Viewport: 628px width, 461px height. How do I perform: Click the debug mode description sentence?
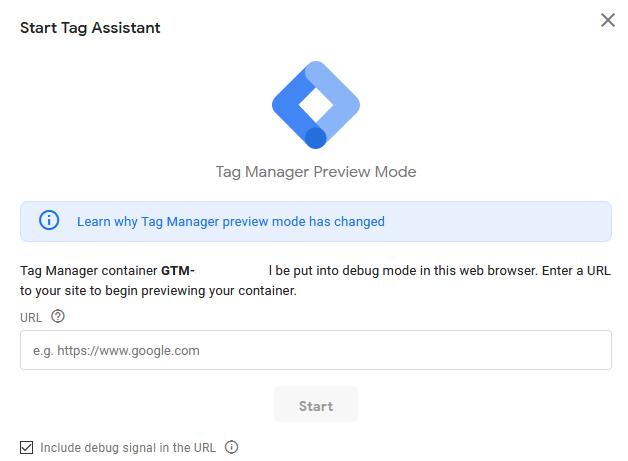(x=440, y=271)
